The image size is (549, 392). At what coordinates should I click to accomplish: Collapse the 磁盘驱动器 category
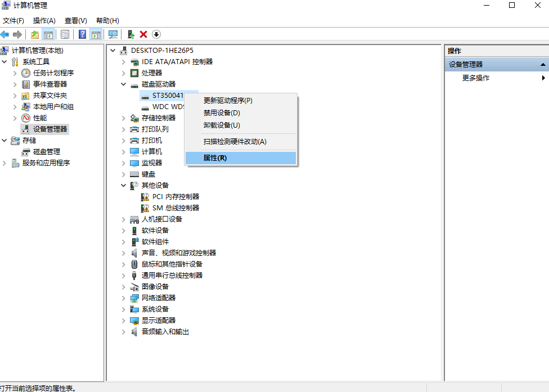pos(124,84)
